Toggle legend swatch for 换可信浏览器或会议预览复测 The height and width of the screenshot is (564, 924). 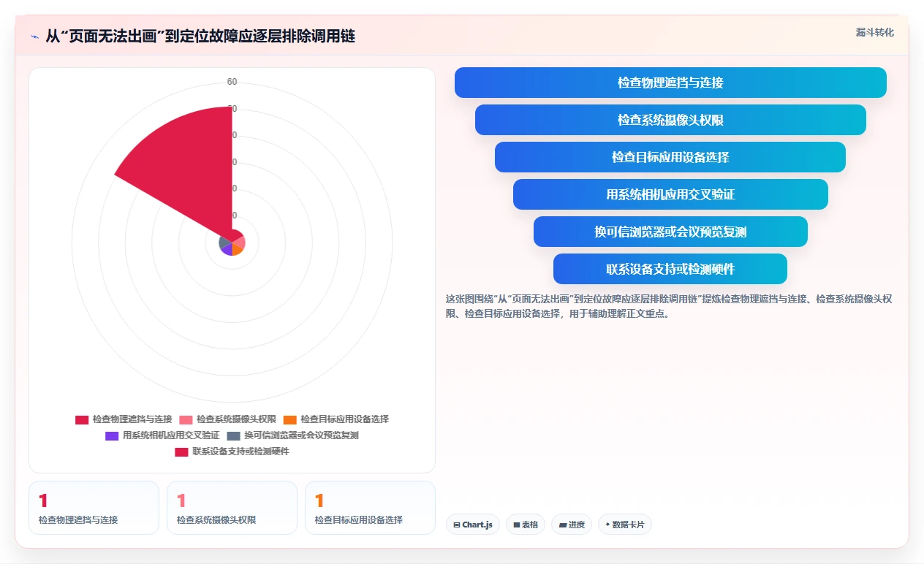[233, 435]
